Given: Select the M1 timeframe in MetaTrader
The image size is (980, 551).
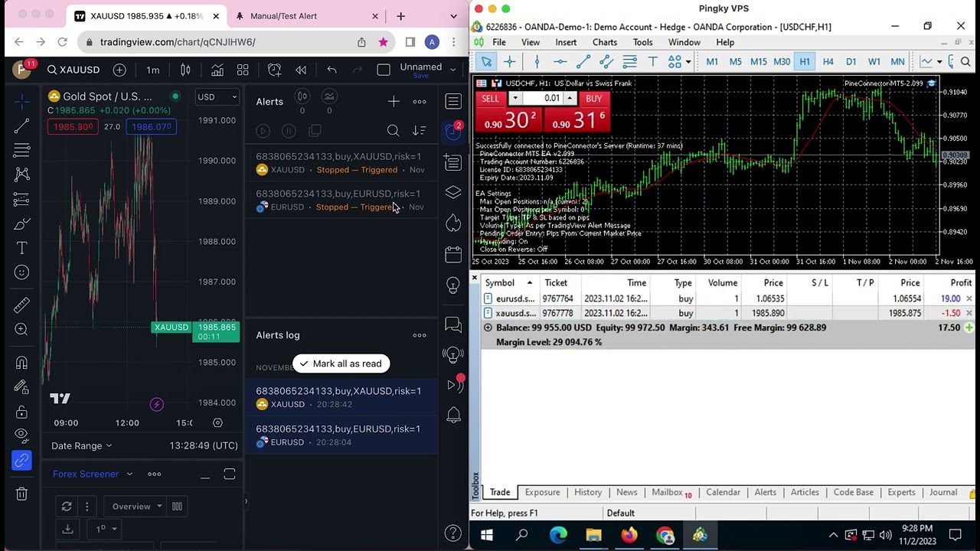Looking at the screenshot, I should (712, 61).
